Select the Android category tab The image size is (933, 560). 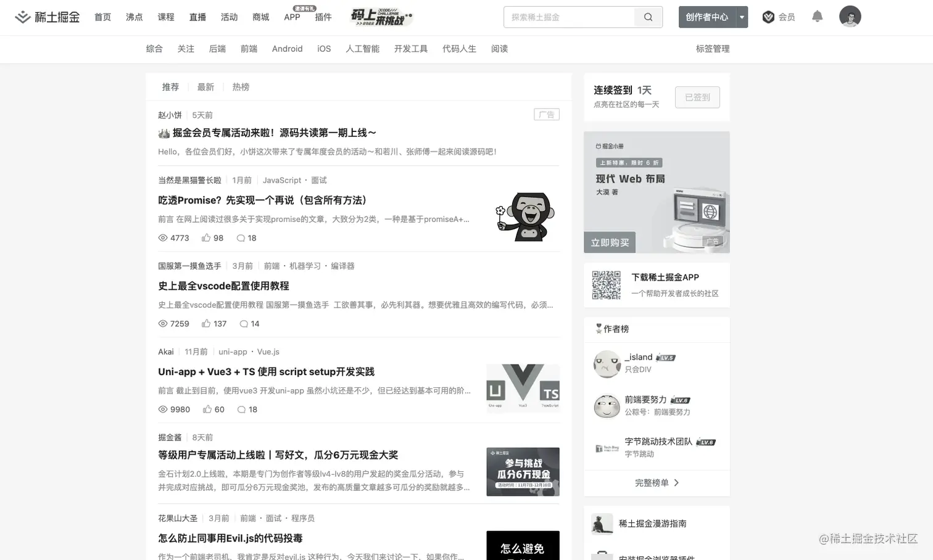287,49
